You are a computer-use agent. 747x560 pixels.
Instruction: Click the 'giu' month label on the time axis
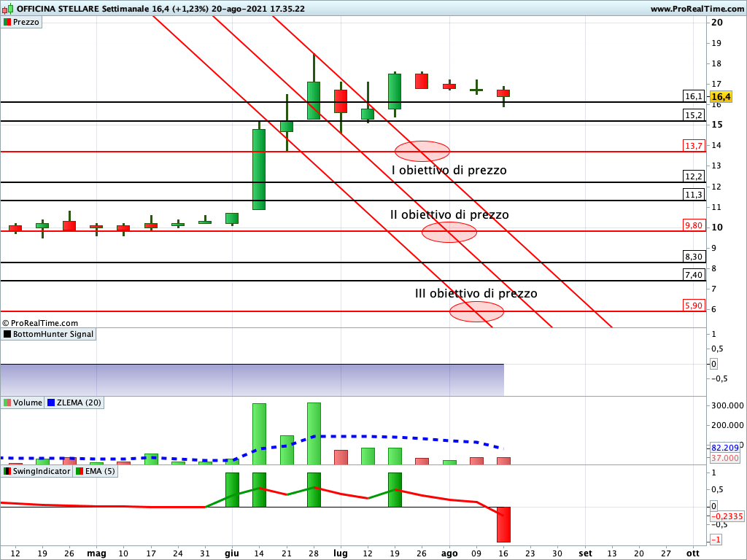232,553
